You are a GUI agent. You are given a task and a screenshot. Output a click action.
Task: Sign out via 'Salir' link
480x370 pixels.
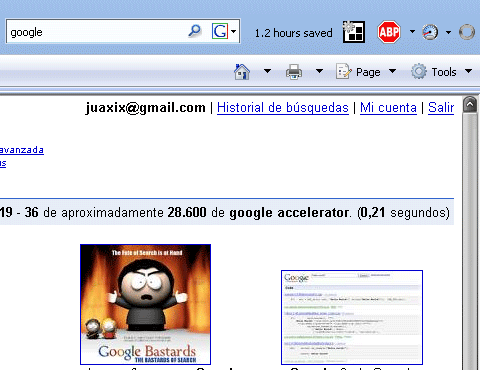pos(441,108)
